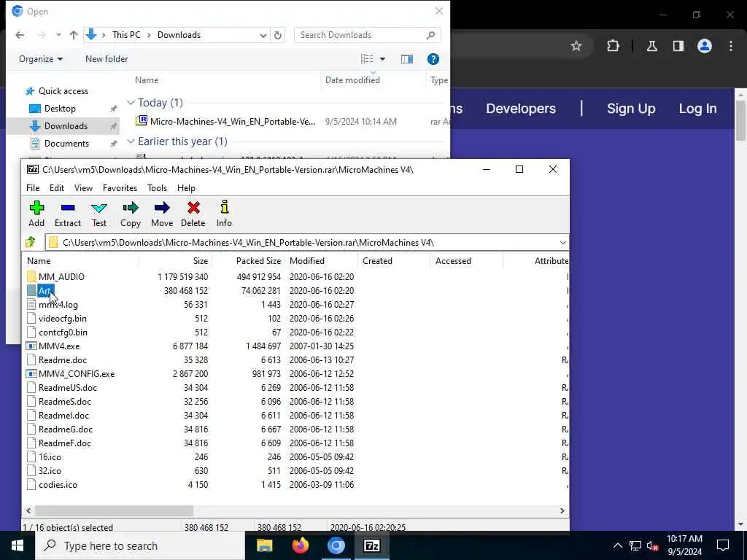Open Chrome side panel icon
747x560 pixels.
coord(678,46)
